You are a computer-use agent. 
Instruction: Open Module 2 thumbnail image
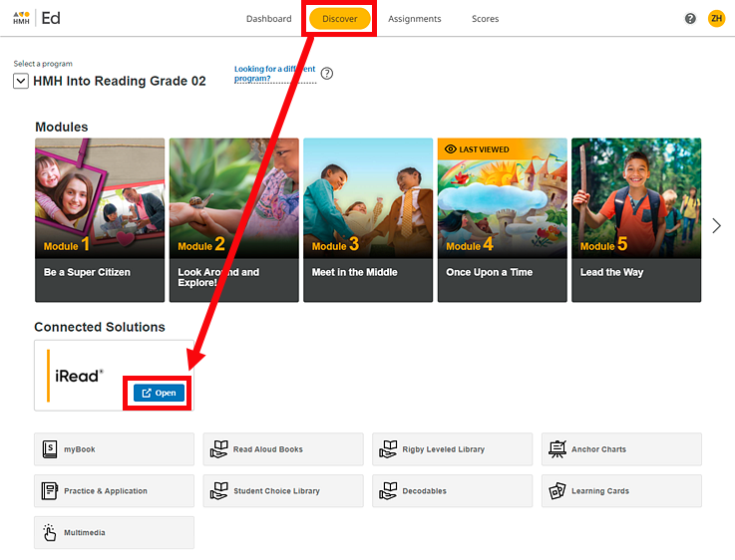234,198
